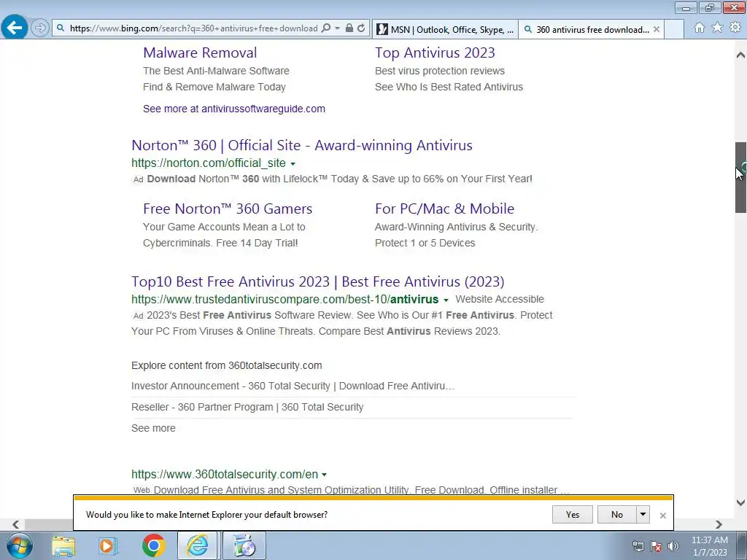
Task: Click the search magnifier in address bar
Action: click(x=326, y=28)
